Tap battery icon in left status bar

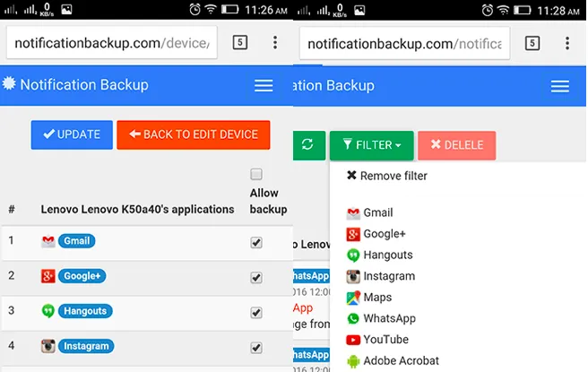(229, 9)
